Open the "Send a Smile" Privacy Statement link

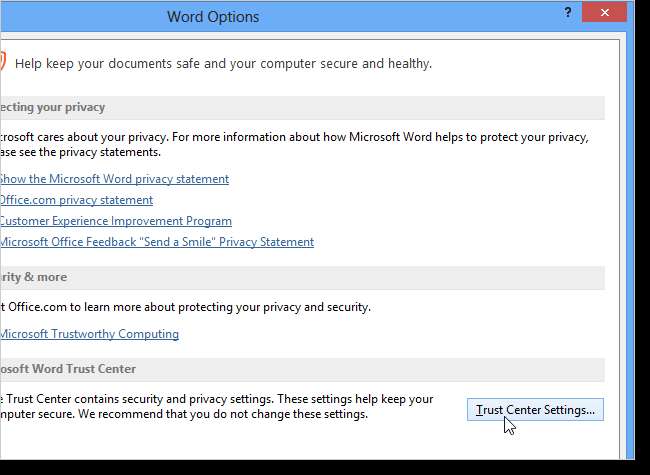[x=157, y=242]
